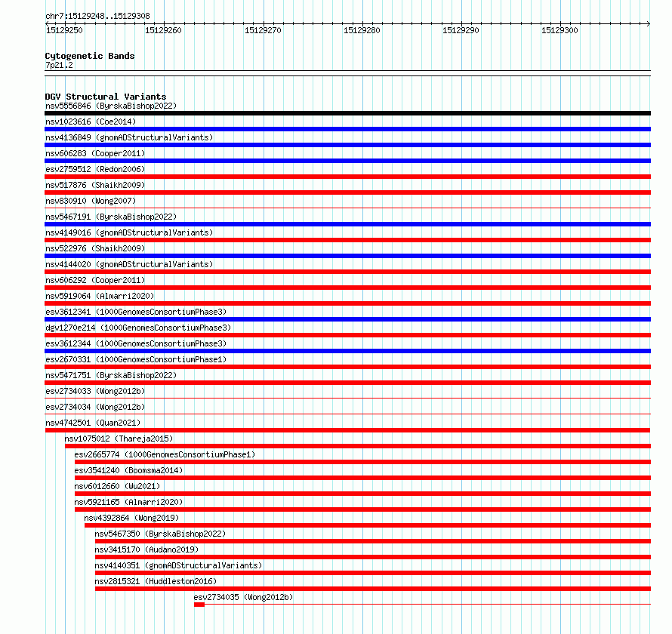This screenshot has height=634, width=672.
Task: Click the ruler's left end arrow
Action: (47, 23)
